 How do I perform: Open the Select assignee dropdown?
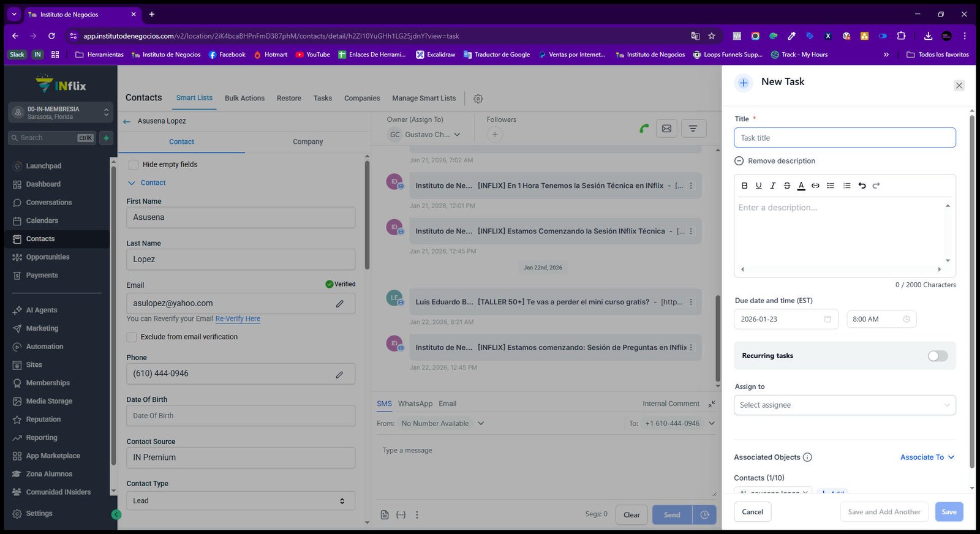pyautogui.click(x=845, y=405)
